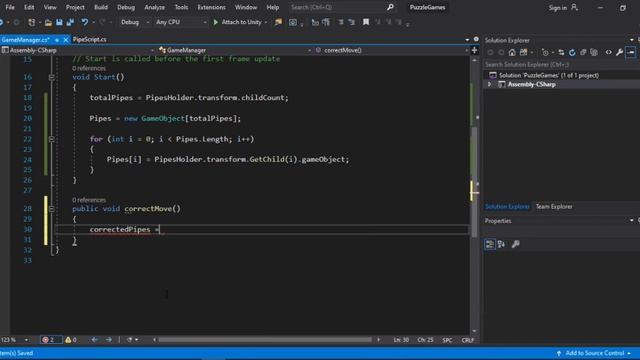The width and height of the screenshot is (640, 360).
Task: Click Sign in
Action: click(x=558, y=8)
